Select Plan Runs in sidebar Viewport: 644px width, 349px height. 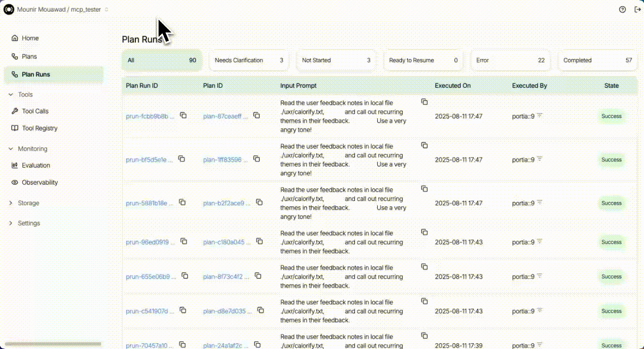click(53, 74)
